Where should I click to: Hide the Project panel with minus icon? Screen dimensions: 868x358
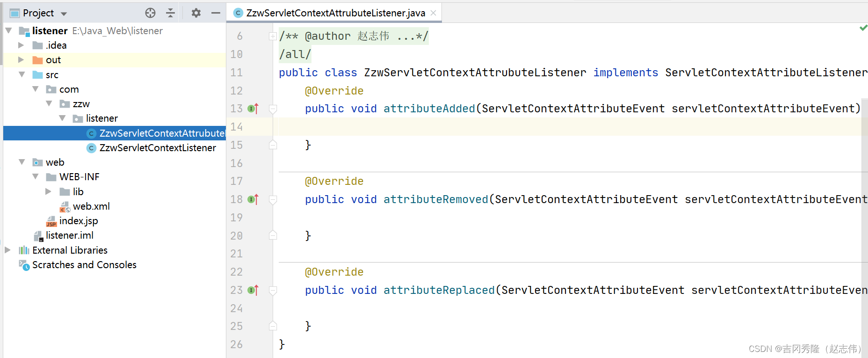click(x=216, y=13)
